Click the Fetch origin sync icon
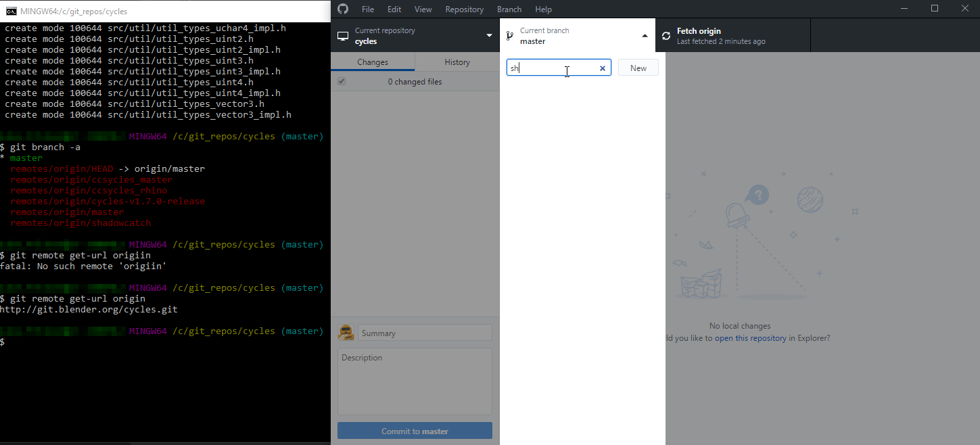This screenshot has width=980, height=445. 666,36
